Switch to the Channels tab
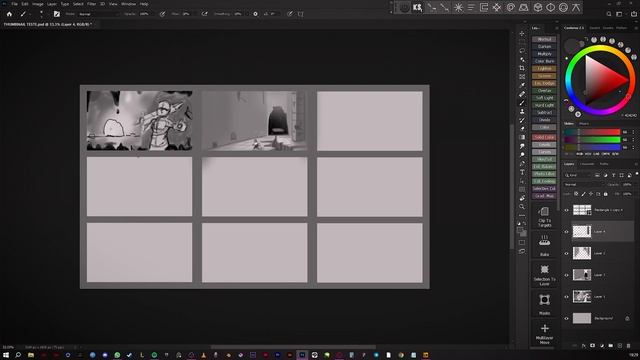This screenshot has width=640, height=360. pyautogui.click(x=587, y=164)
